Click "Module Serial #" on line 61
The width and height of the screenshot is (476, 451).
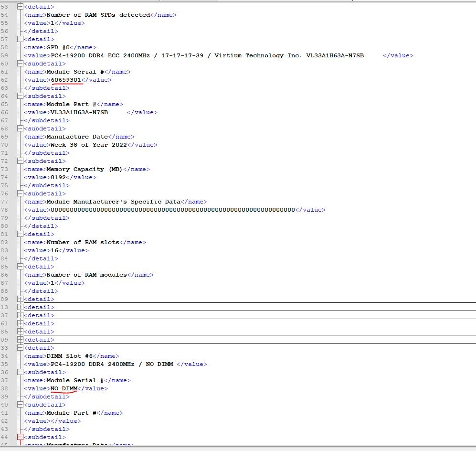point(75,71)
